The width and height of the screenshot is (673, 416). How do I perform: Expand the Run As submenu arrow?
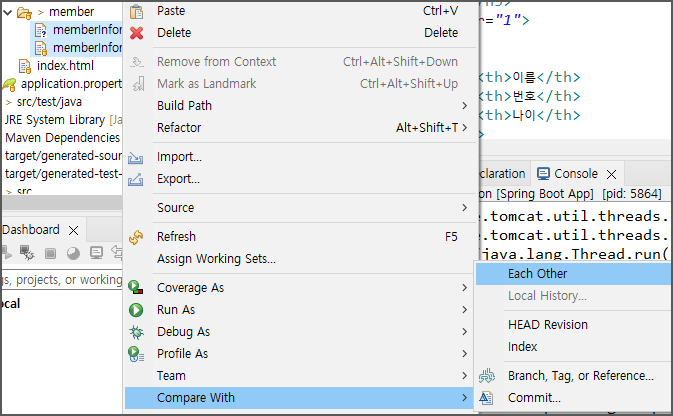click(x=464, y=310)
